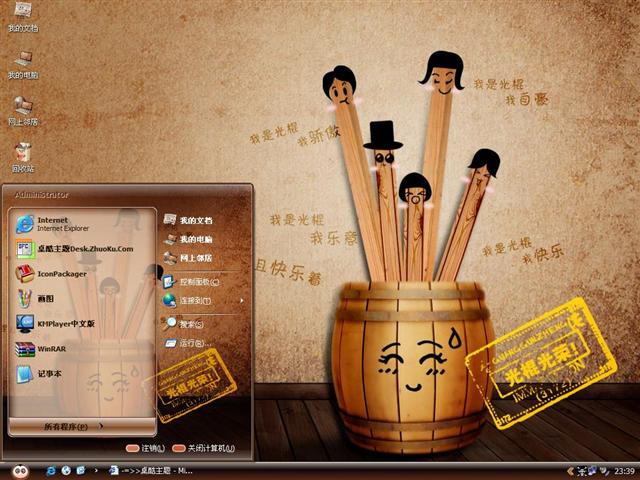640x480 pixels.
Task: Open 网上邻居 desktop icon
Action: click(23, 111)
